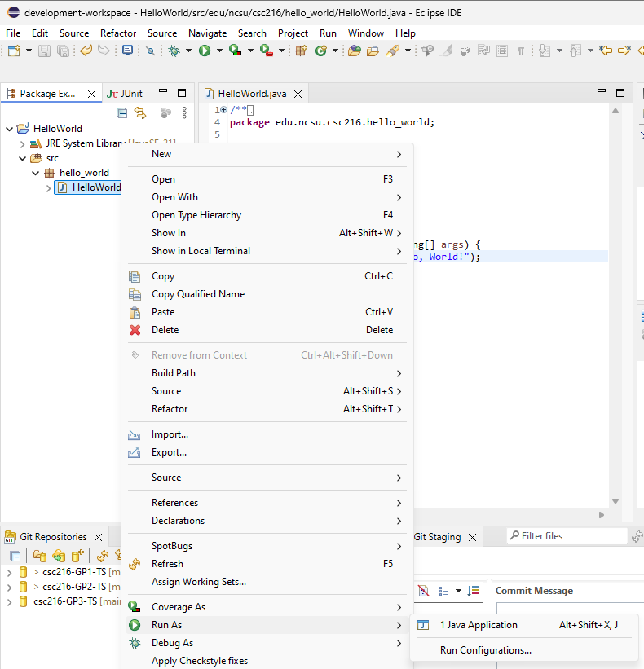Click Collapse All in Package Explorer
The width and height of the screenshot is (644, 669).
121,112
